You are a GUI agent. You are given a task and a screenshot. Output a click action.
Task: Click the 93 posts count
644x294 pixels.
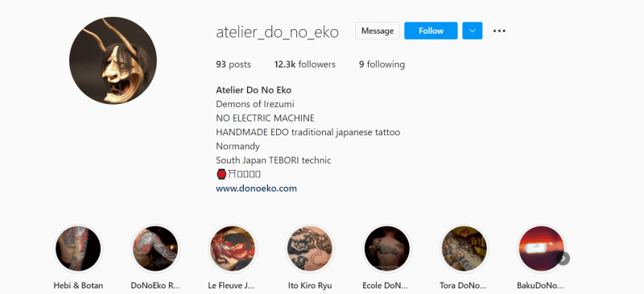coord(233,64)
